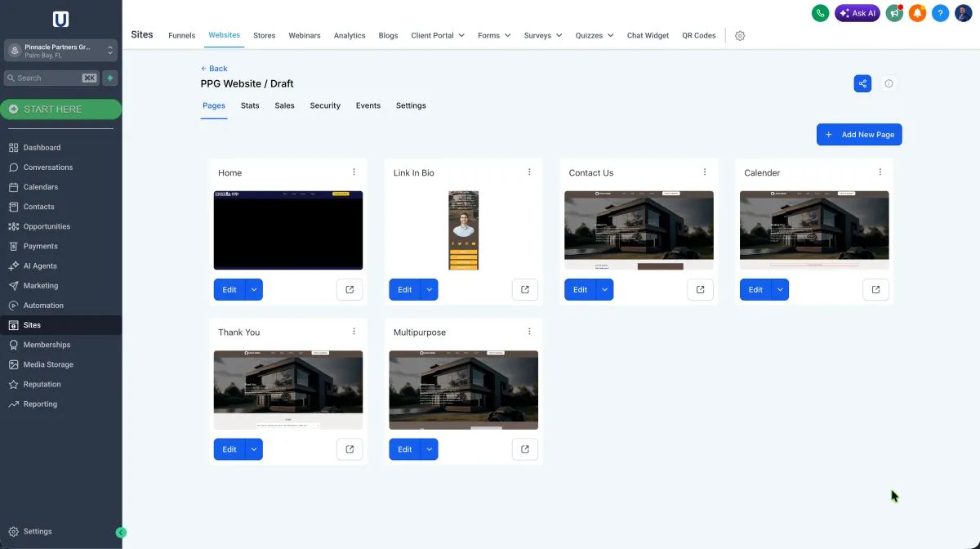Screen dimensions: 980x549
Task: Open Multipurpose preview in new tab
Action: tap(525, 449)
